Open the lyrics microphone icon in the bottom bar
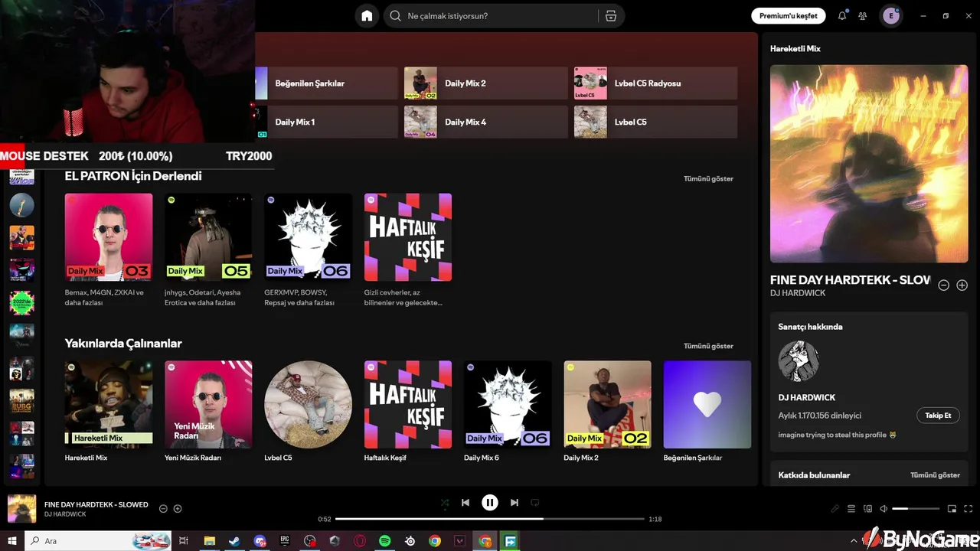Screen dimensions: 980x551 (x=835, y=509)
